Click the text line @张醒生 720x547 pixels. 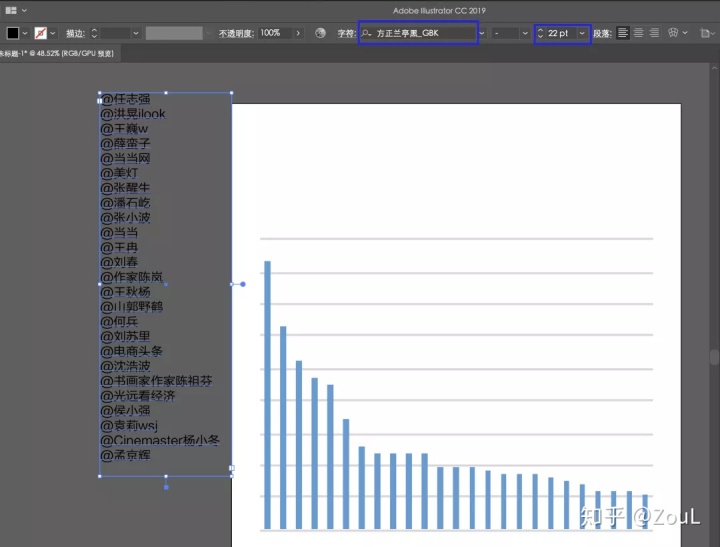(125, 188)
